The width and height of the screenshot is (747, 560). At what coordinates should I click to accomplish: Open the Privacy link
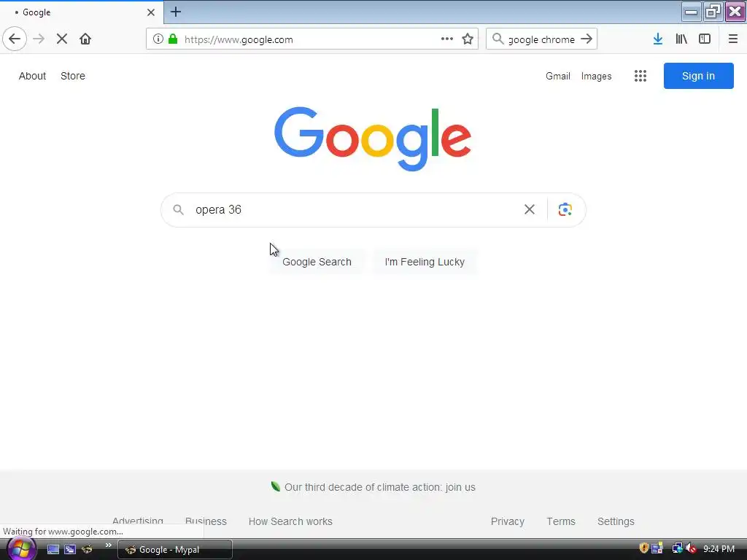(508, 521)
